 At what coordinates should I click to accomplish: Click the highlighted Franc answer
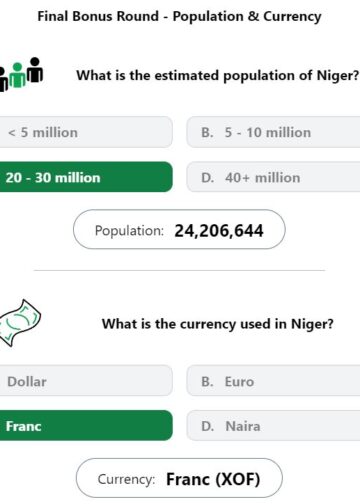[x=86, y=426]
